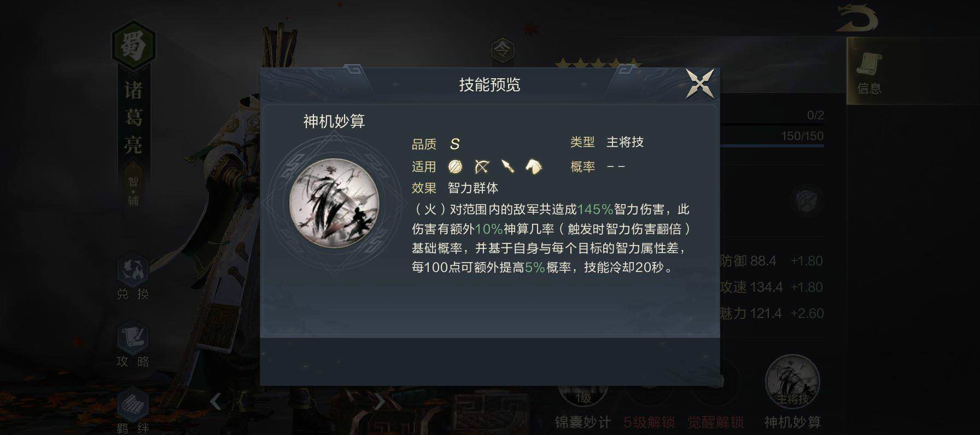Tap the 神机妙算 skill portrait in dialog
This screenshot has height=435, width=980.
point(334,203)
